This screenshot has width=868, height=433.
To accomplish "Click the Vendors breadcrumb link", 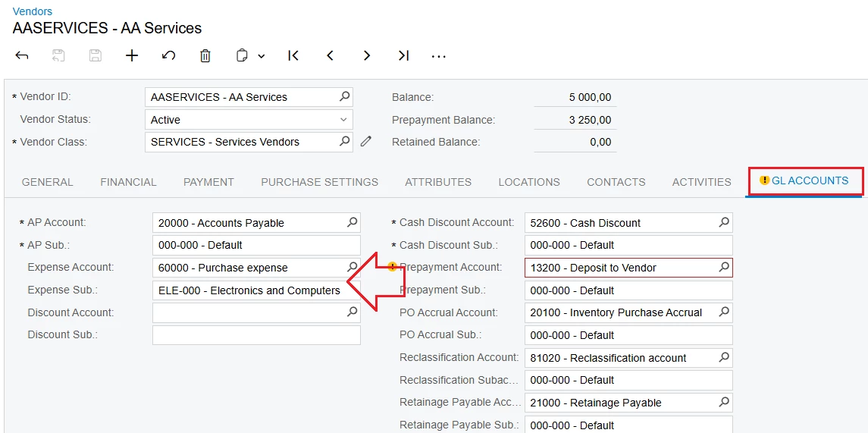I will [32, 11].
